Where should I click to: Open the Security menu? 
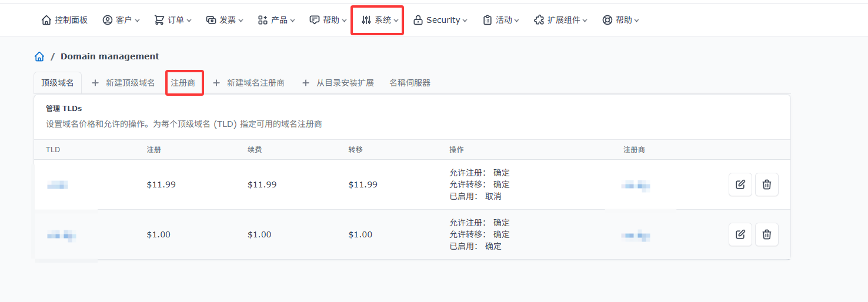pos(440,20)
